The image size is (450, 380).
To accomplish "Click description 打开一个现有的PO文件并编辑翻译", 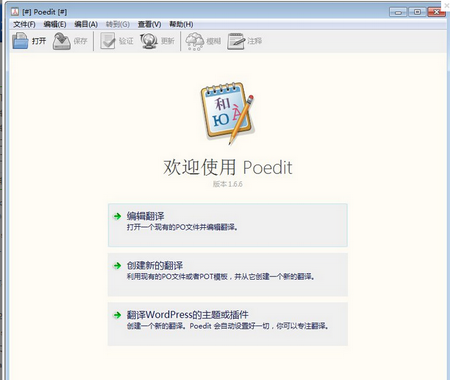I will click(x=182, y=227).
